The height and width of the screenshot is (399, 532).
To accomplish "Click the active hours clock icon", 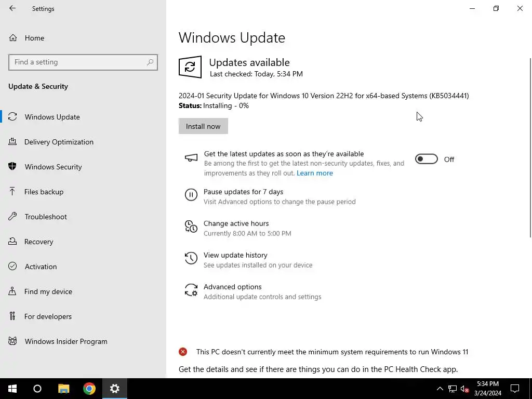I will pyautogui.click(x=191, y=227).
